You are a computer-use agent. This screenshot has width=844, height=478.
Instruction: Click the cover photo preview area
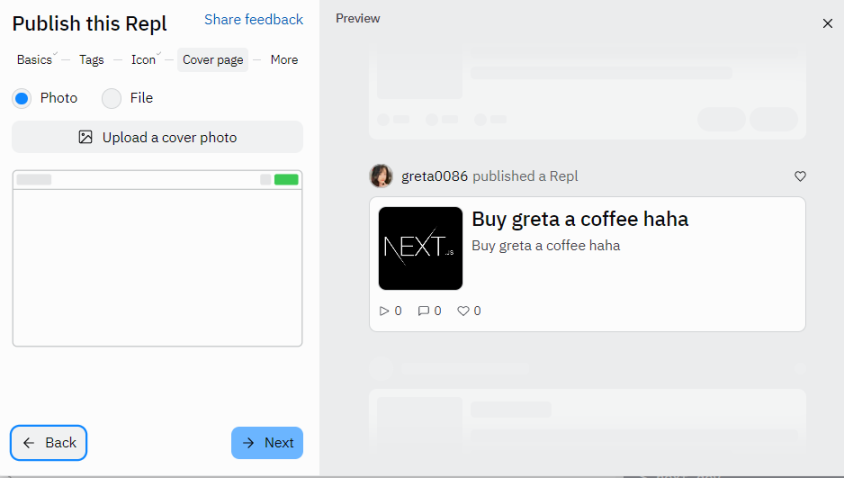click(x=157, y=265)
